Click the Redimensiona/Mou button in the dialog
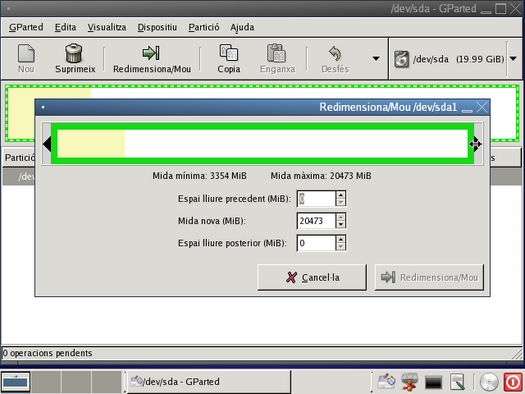The height and width of the screenshot is (394, 525). [x=429, y=277]
